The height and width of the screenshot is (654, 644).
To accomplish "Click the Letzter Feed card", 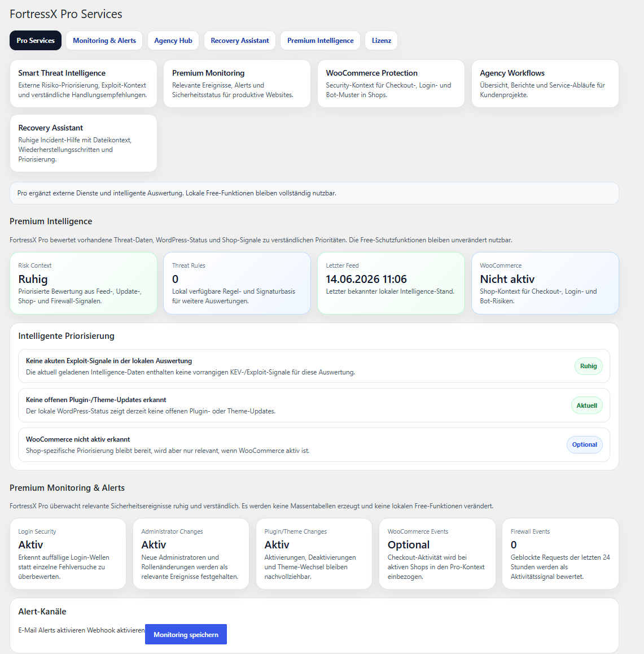I will [x=391, y=283].
